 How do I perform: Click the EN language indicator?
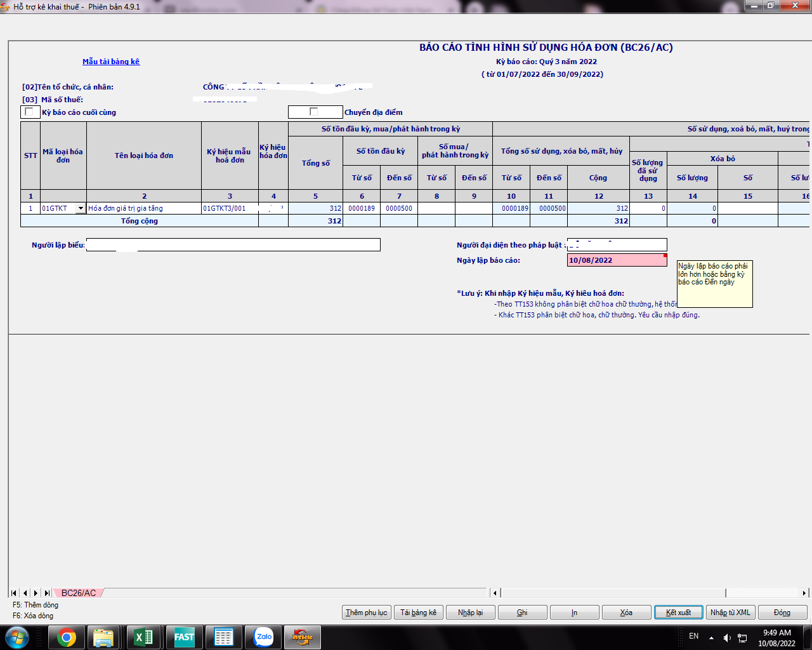click(693, 636)
